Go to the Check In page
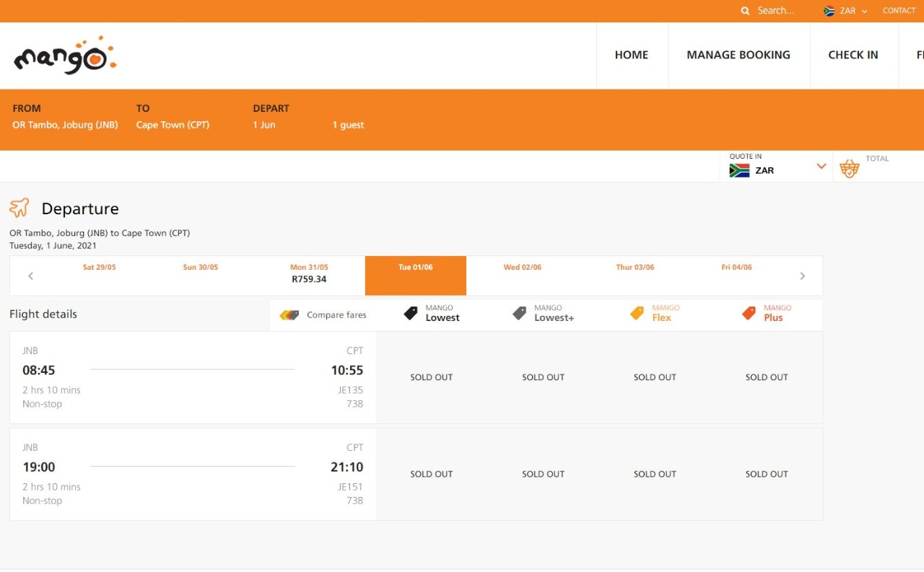This screenshot has width=924, height=572. click(853, 55)
